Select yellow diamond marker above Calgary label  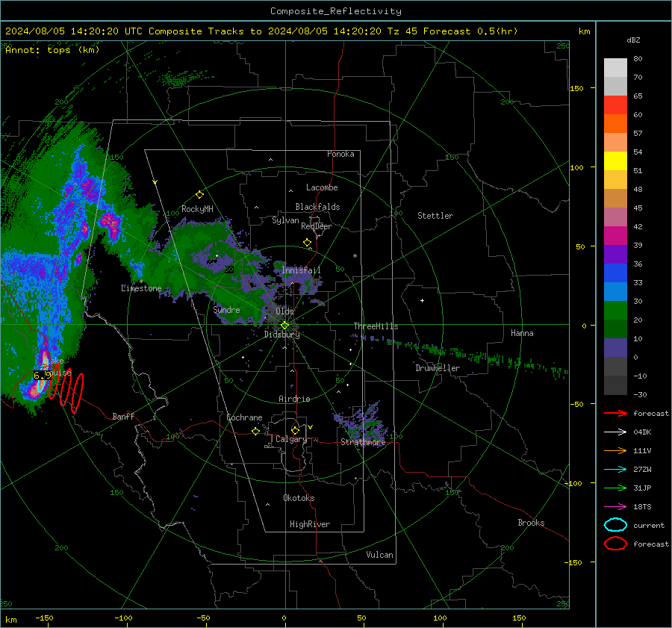pos(295,430)
